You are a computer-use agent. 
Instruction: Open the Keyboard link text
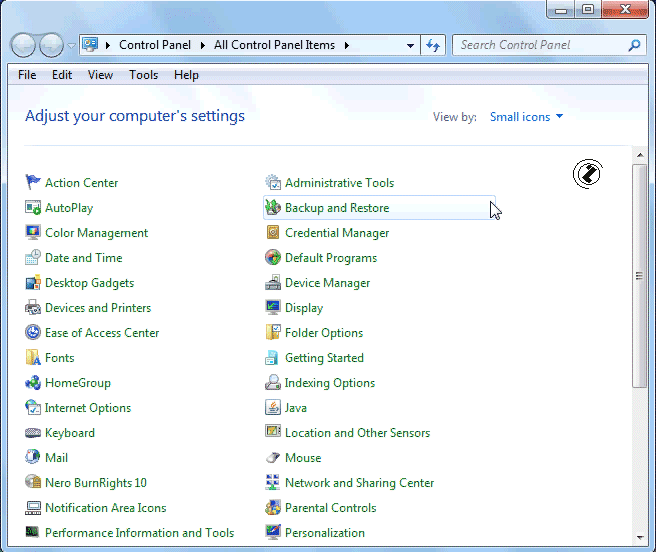pyautogui.click(x=70, y=433)
